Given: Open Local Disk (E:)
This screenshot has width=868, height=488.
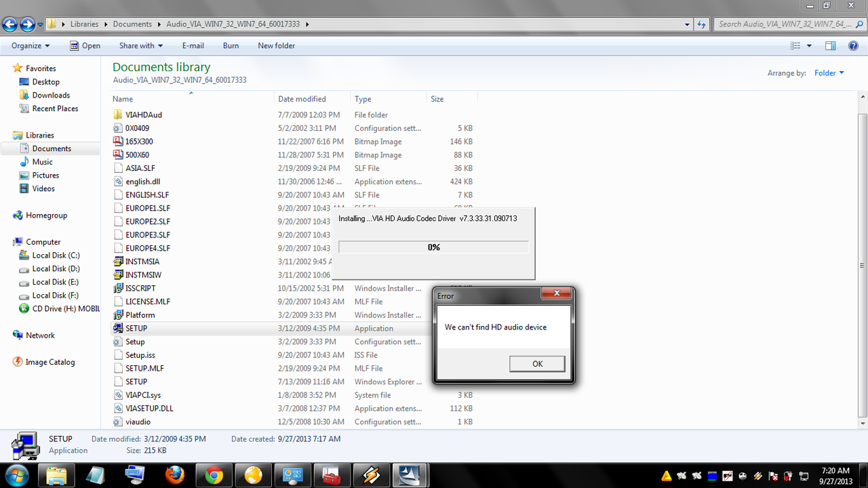Looking at the screenshot, I should click(56, 282).
